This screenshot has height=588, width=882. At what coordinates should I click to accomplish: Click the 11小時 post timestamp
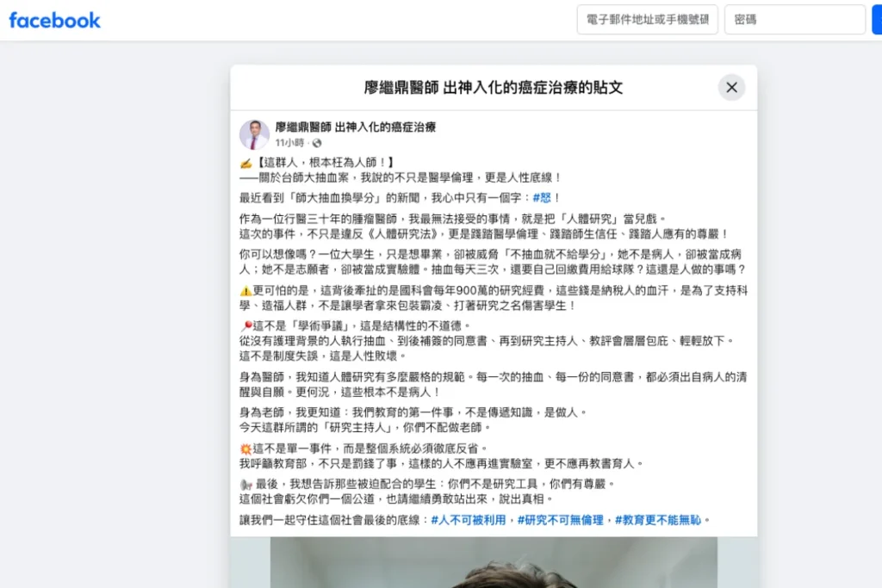point(289,143)
